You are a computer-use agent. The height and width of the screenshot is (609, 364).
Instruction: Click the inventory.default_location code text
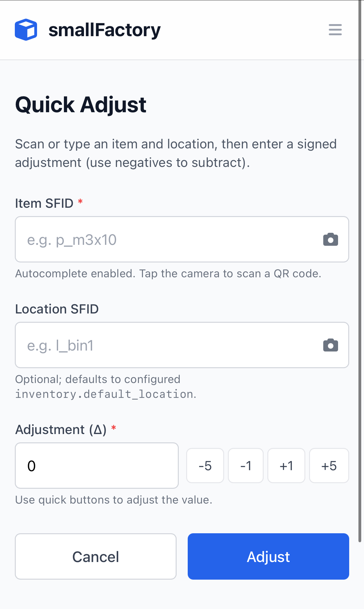point(104,394)
